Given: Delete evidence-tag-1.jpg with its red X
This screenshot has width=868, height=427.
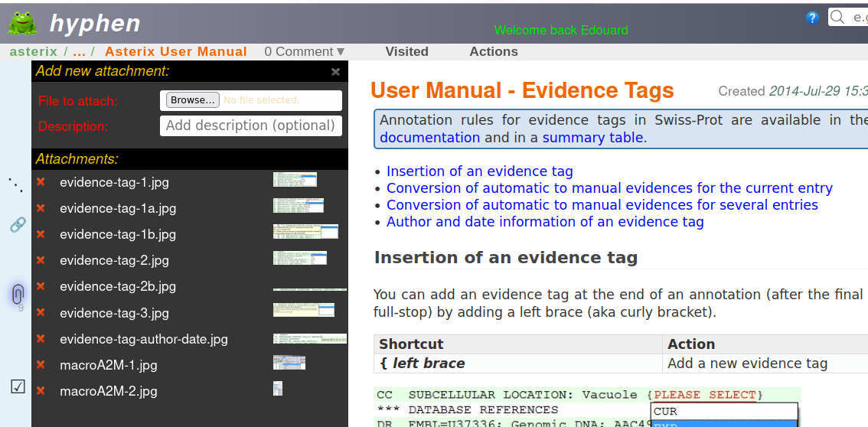Looking at the screenshot, I should click(41, 181).
